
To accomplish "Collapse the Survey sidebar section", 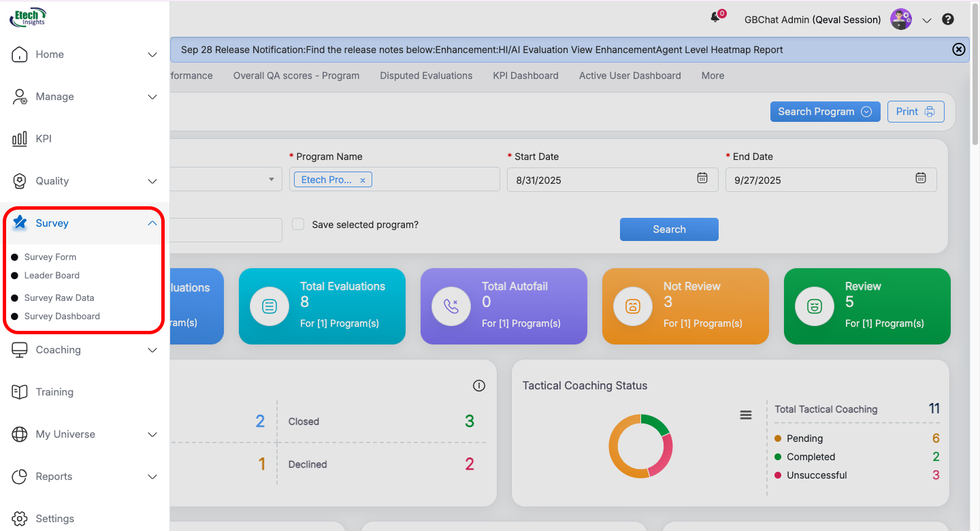I will (152, 223).
